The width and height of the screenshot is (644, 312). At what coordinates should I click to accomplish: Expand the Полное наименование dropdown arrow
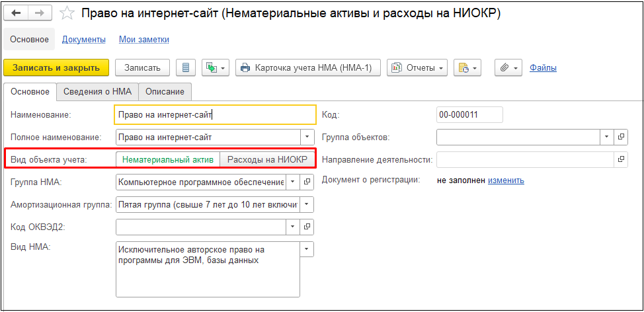coord(307,137)
